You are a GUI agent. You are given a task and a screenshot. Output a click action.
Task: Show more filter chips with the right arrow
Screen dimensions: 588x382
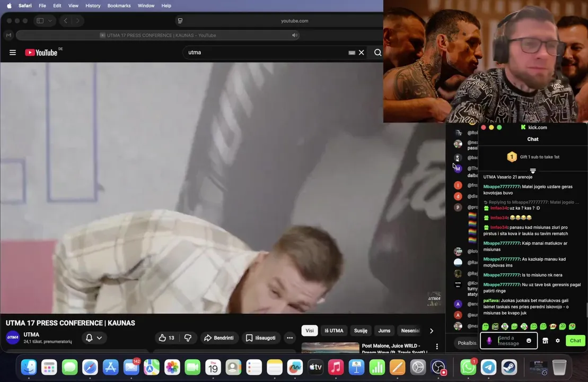click(432, 331)
